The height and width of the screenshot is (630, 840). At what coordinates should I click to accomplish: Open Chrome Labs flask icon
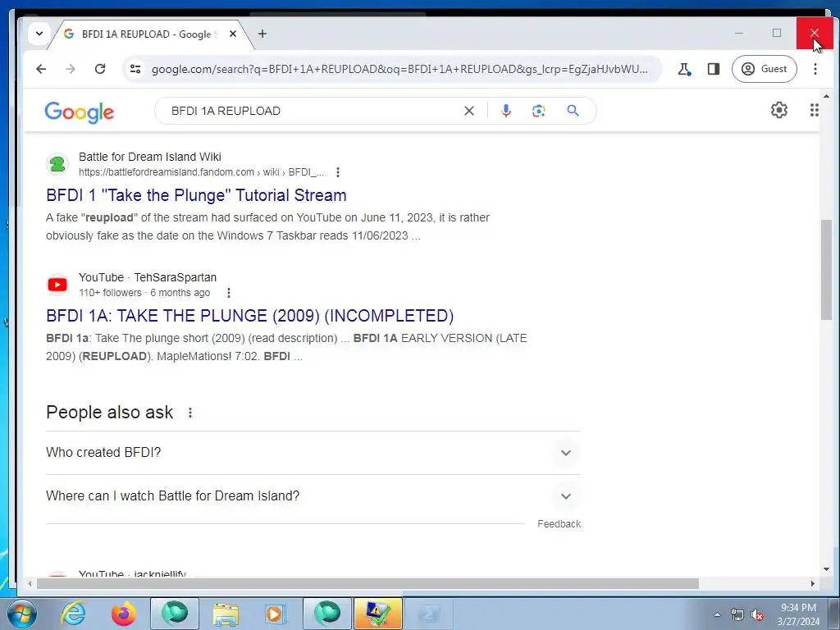[x=684, y=69]
